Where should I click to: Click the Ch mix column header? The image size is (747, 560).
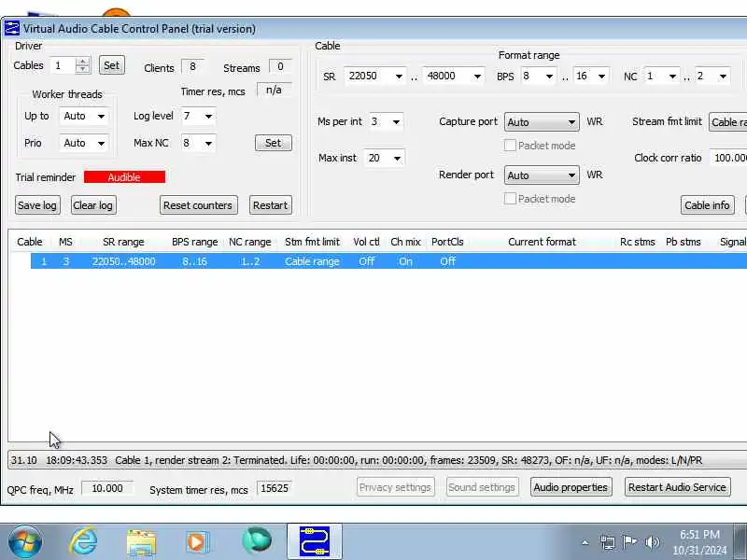click(x=405, y=242)
